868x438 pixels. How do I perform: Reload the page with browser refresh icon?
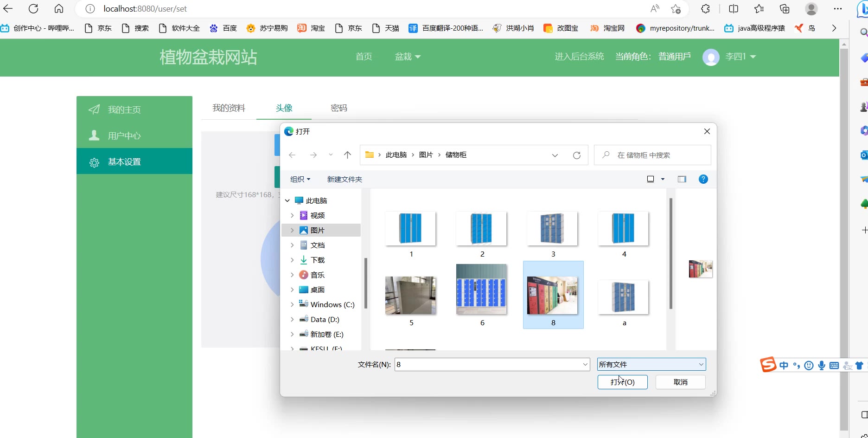point(33,9)
